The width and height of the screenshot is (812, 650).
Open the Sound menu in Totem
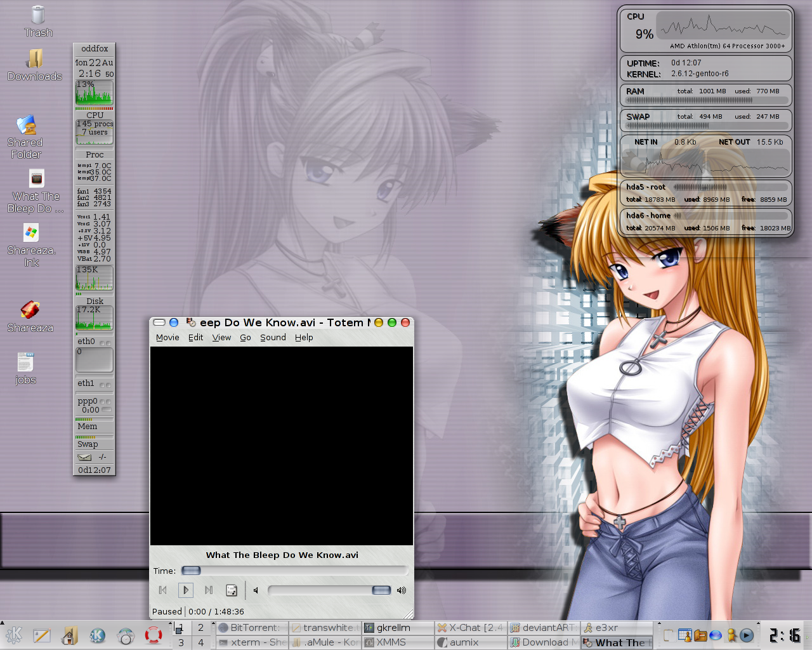pos(273,338)
